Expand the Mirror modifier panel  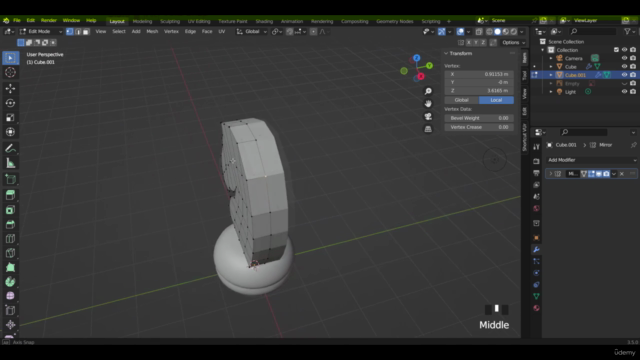click(x=551, y=174)
